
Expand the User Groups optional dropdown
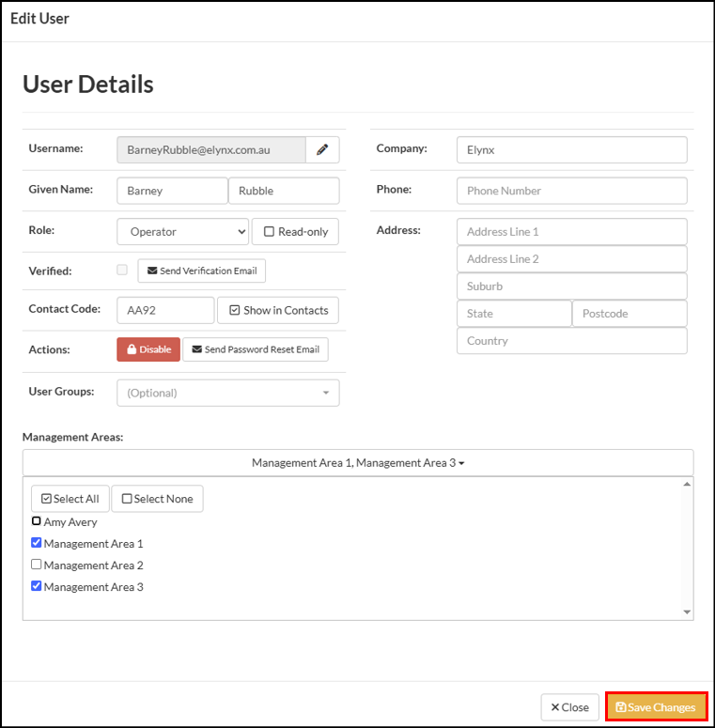228,393
